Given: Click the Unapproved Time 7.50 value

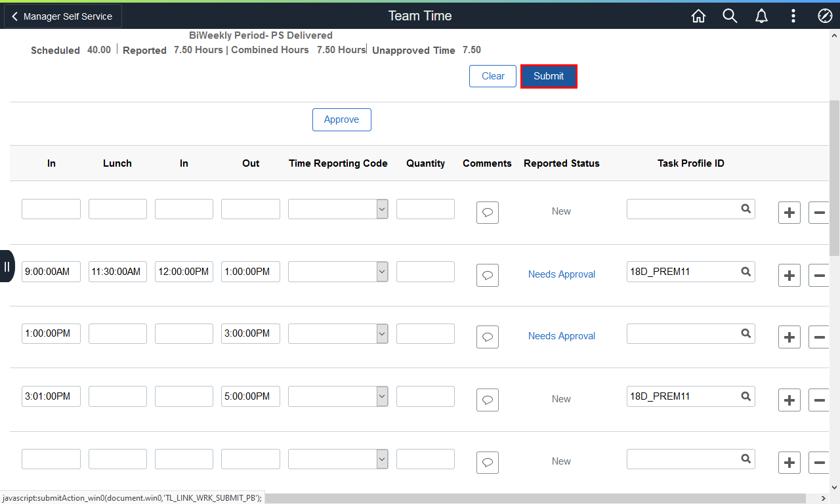Looking at the screenshot, I should click(x=472, y=50).
